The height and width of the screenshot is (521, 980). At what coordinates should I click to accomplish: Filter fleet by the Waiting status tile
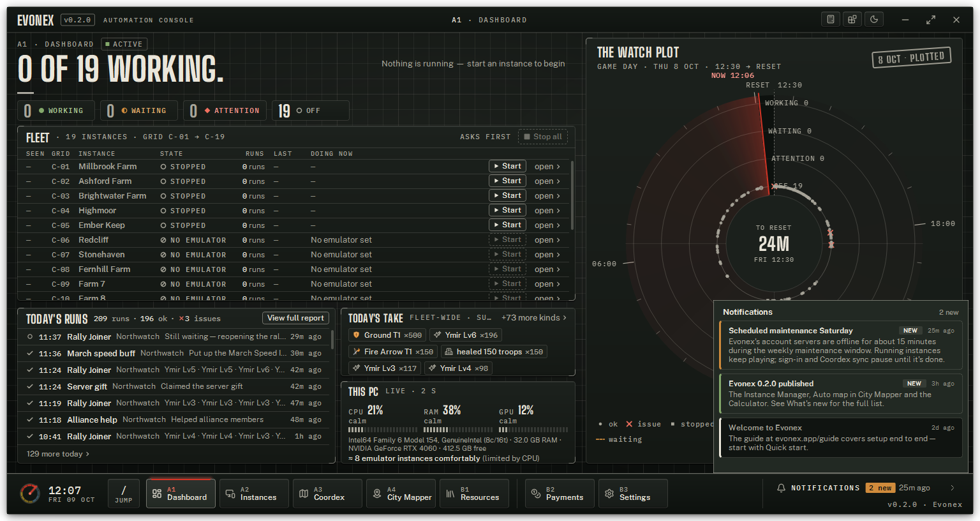tap(138, 110)
